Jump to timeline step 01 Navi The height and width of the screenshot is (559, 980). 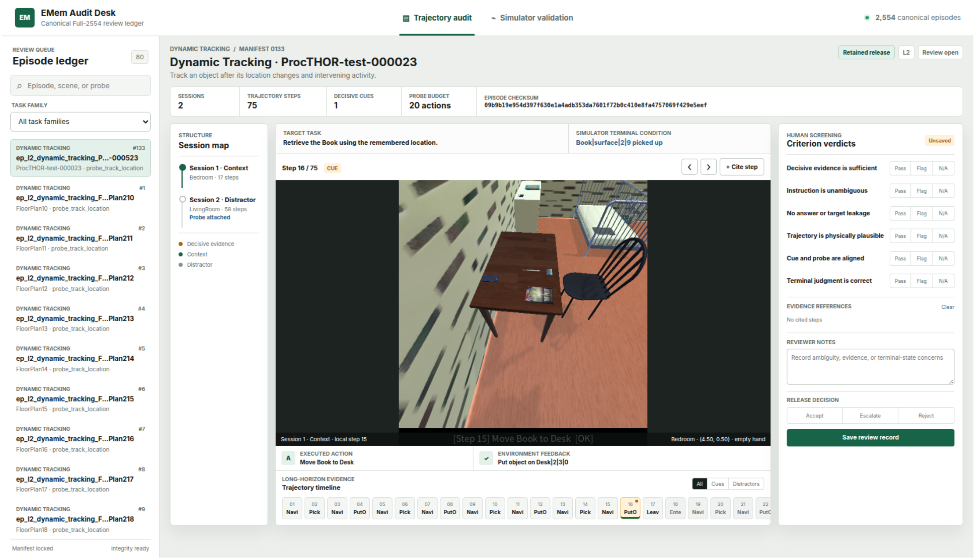[x=292, y=508]
